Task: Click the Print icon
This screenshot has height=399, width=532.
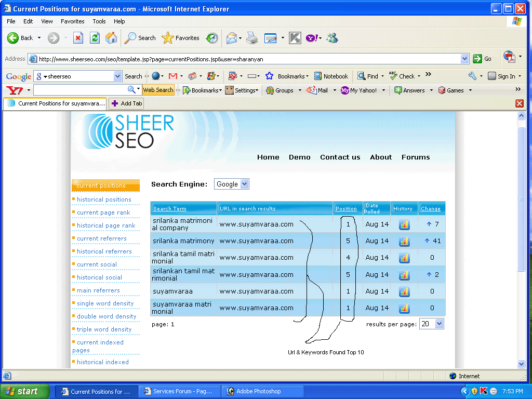Action: pyautogui.click(x=252, y=38)
